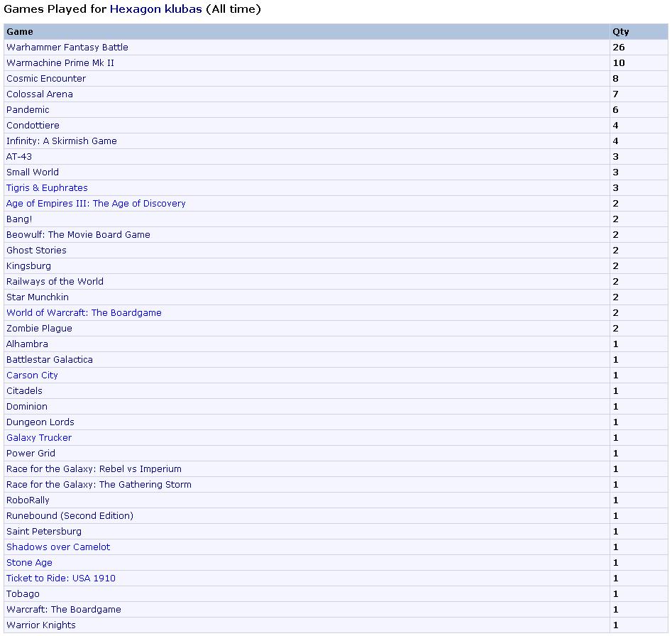This screenshot has height=636, width=672.
Task: Open the Battlestar Galactica entry
Action: tap(50, 360)
